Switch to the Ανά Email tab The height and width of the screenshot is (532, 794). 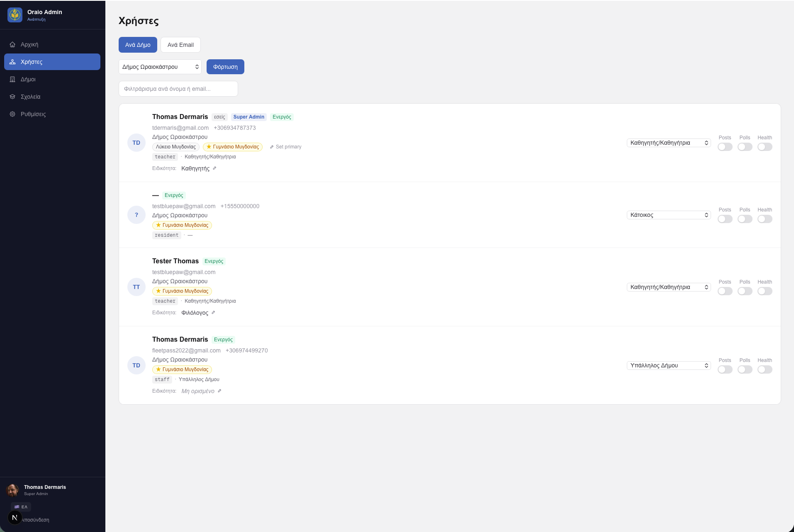coord(180,45)
